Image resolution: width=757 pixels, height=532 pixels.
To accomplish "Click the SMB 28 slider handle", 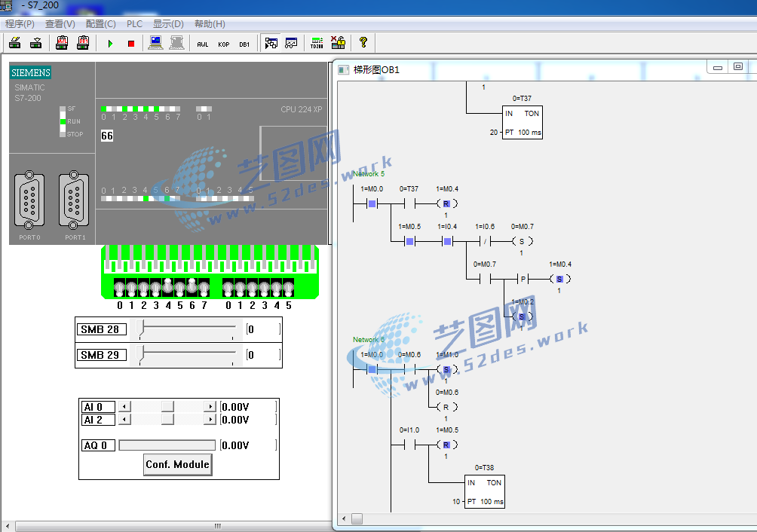I will pos(140,329).
